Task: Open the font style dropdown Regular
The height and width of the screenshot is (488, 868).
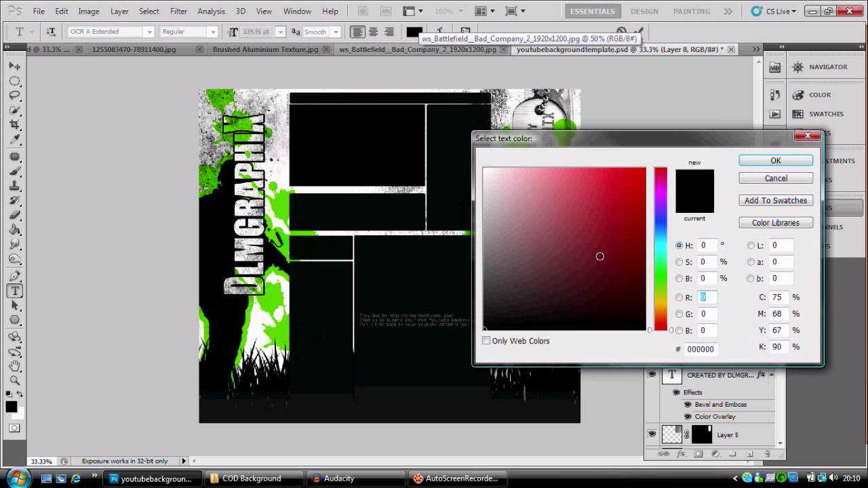Action: click(x=212, y=32)
